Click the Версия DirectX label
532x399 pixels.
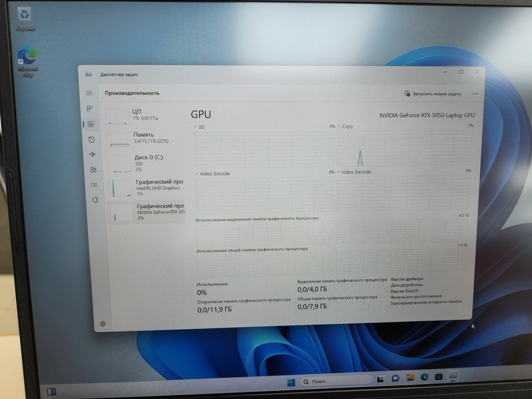404,291
